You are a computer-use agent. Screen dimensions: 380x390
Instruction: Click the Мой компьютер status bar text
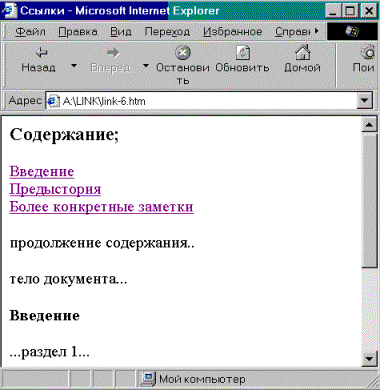(x=202, y=379)
